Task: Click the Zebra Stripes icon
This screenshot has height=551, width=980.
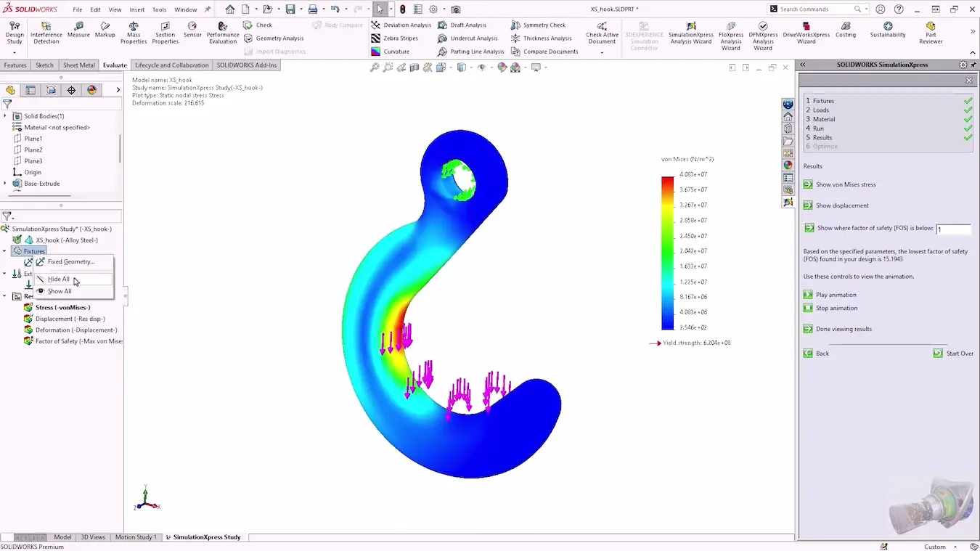Action: coord(376,38)
